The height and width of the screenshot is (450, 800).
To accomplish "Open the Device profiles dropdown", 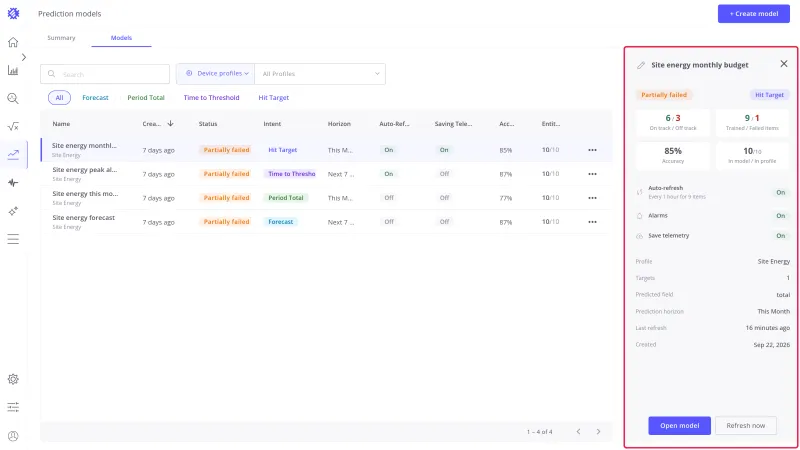I will [217, 73].
